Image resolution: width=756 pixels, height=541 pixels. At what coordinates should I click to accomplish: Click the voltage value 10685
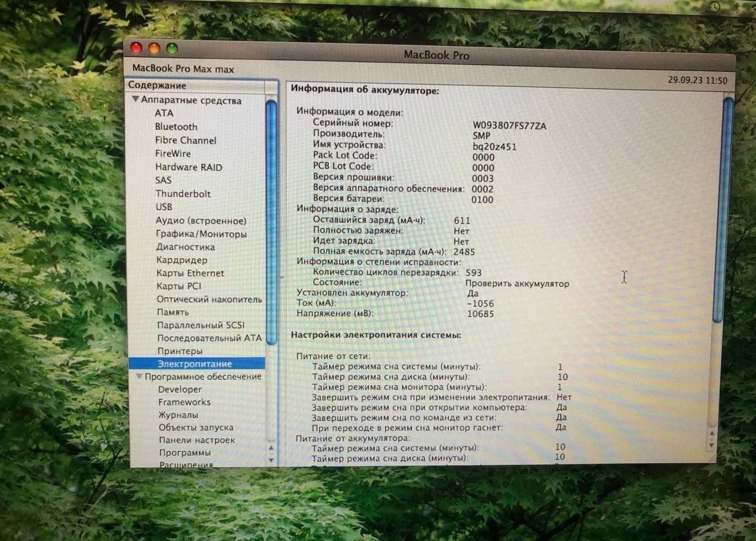480,314
